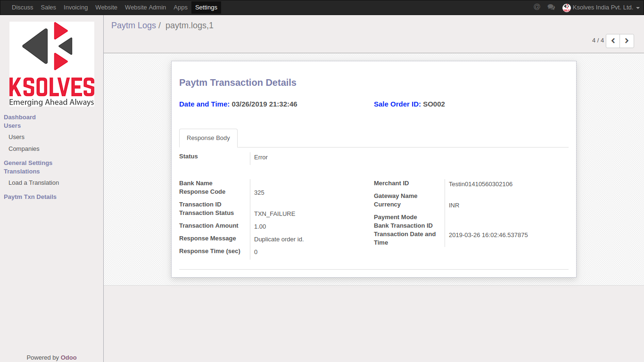Click the Dashboard sidebar heading

[20, 117]
